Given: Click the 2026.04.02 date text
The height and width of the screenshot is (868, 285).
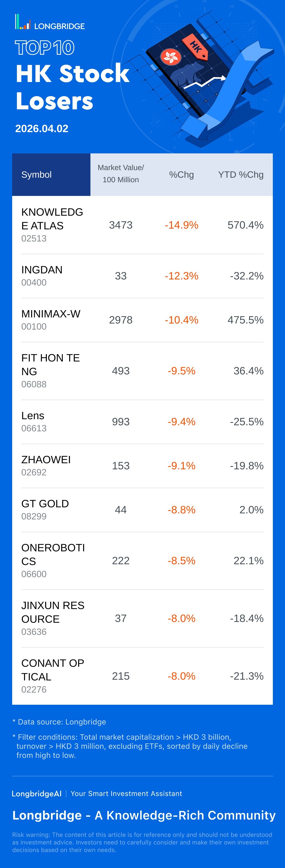Looking at the screenshot, I should coord(42,128).
